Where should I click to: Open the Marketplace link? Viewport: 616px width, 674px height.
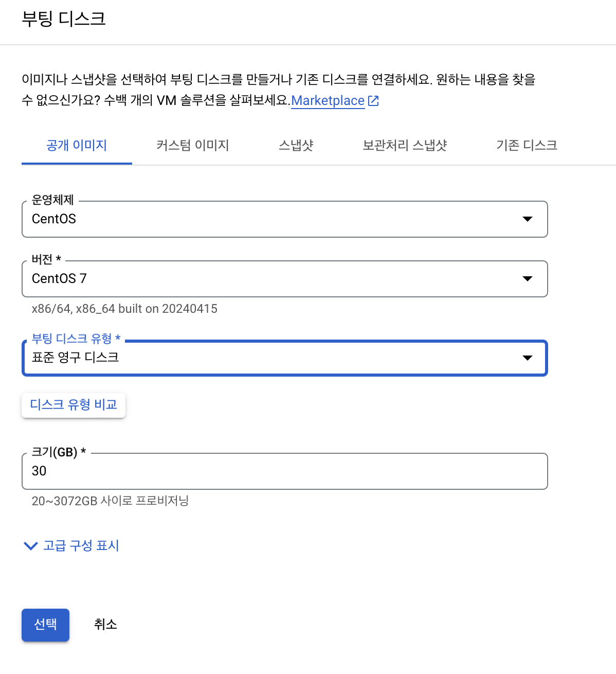pyautogui.click(x=328, y=100)
